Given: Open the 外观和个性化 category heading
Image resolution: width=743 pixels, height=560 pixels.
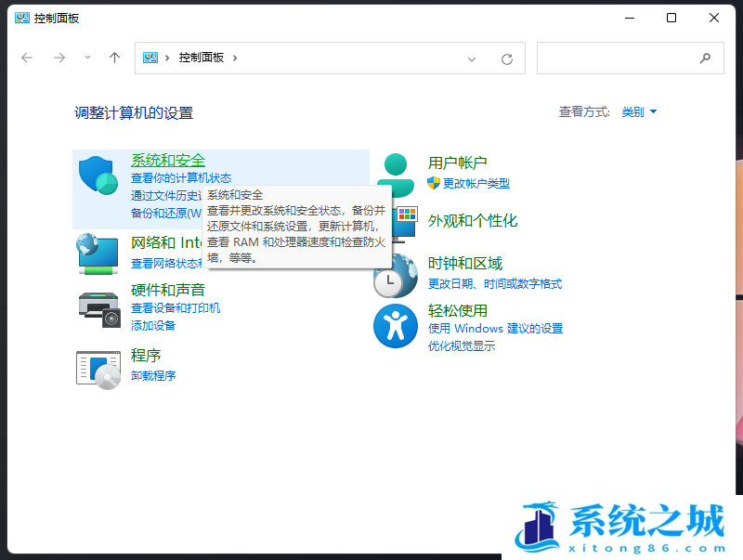Looking at the screenshot, I should pyautogui.click(x=472, y=221).
